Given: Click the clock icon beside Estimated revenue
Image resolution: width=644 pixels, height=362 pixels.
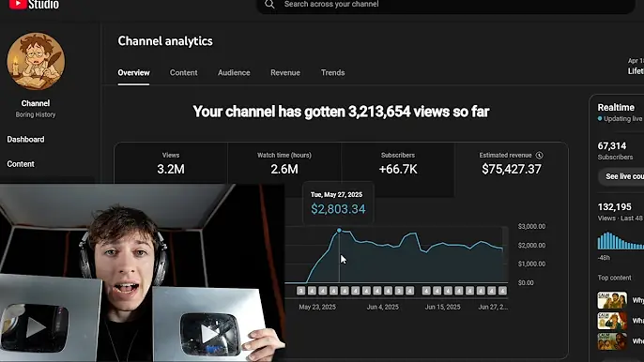Looking at the screenshot, I should (x=539, y=155).
